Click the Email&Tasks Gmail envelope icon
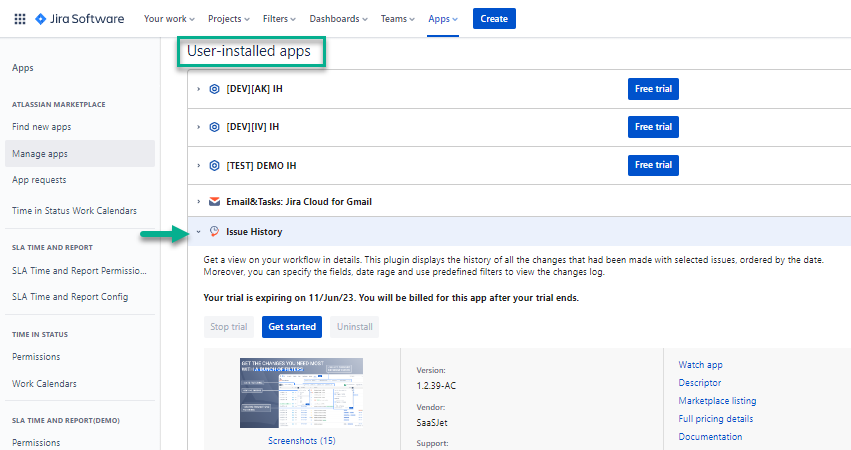 (x=215, y=202)
